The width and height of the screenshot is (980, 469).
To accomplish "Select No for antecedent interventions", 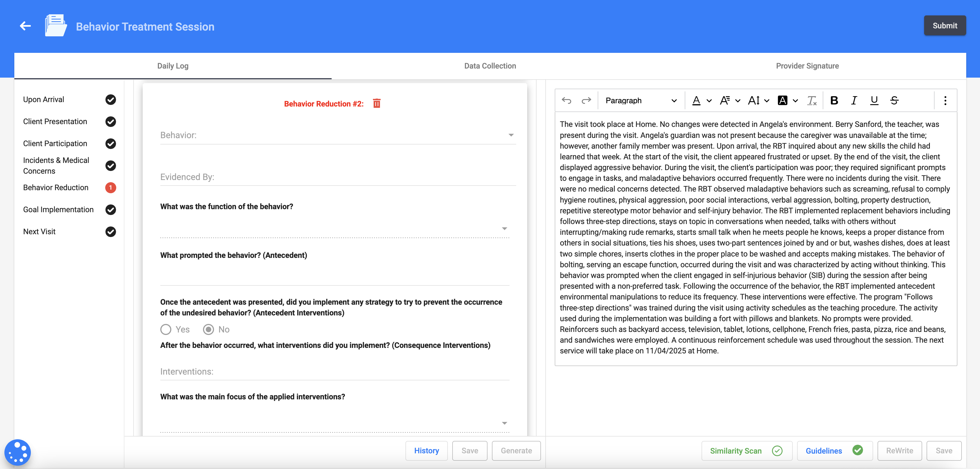I will pyautogui.click(x=209, y=329).
